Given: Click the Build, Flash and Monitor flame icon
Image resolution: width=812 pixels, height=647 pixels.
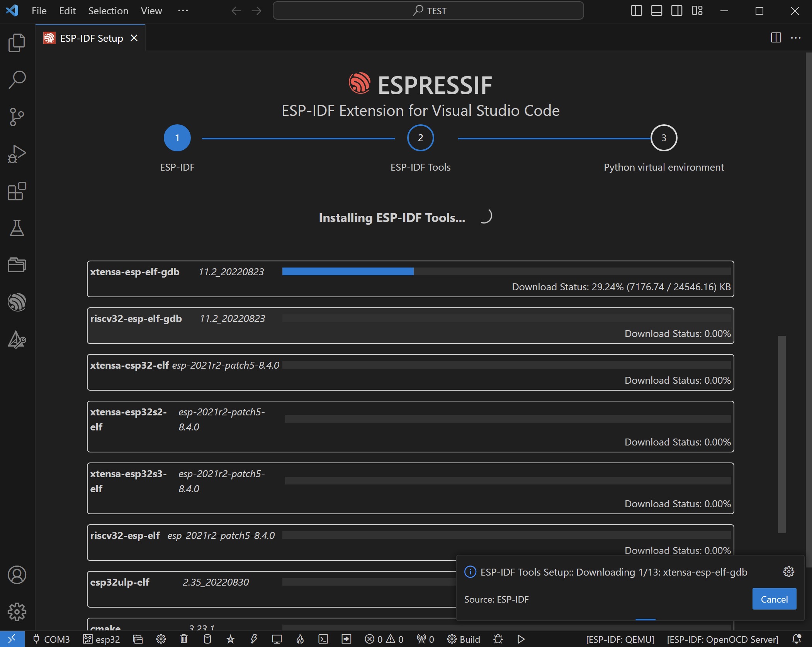Looking at the screenshot, I should pyautogui.click(x=300, y=639).
